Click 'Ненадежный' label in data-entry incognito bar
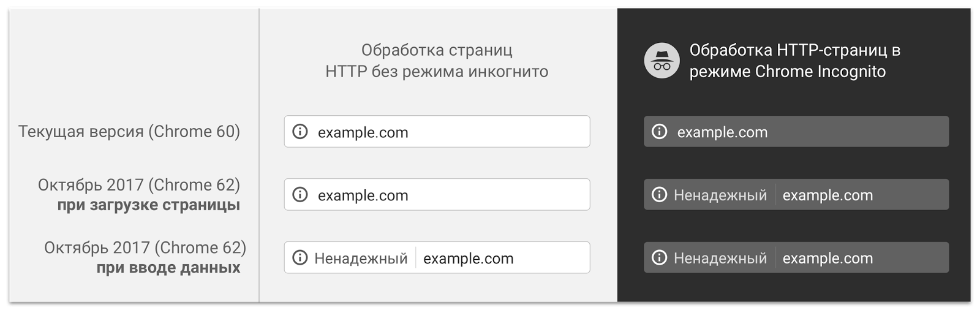The image size is (980, 310). coord(720,259)
